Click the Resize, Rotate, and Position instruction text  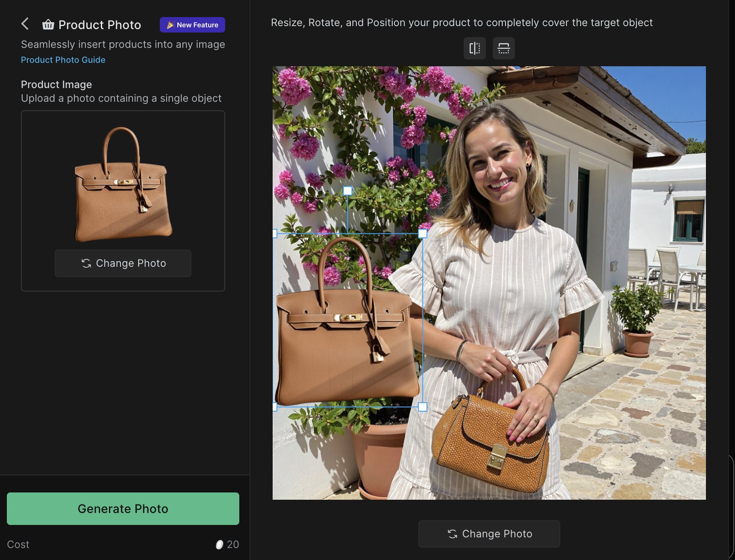(x=462, y=23)
